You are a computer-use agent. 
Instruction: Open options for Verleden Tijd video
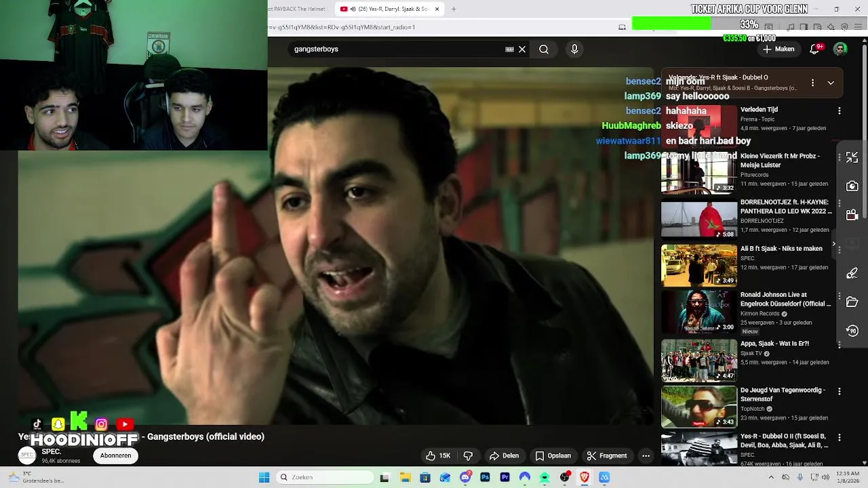click(840, 110)
